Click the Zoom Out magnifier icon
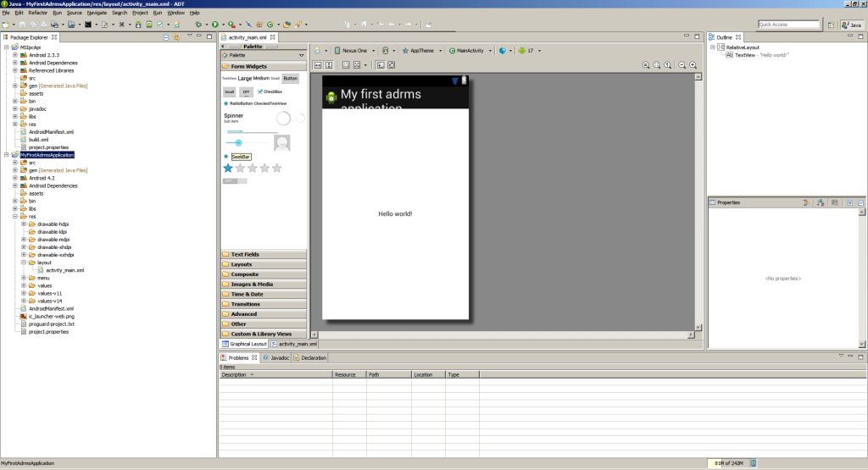This screenshot has width=868, height=470. point(682,64)
